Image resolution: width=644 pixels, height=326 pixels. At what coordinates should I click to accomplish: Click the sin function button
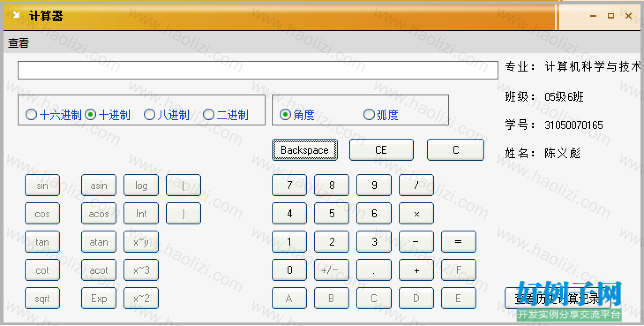[42, 185]
